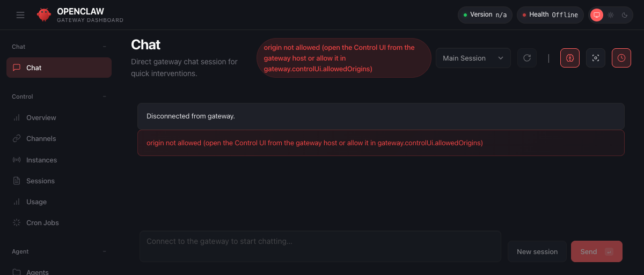This screenshot has width=644, height=275.
Task: Toggle the brain thinking icon button
Action: pyautogui.click(x=570, y=58)
